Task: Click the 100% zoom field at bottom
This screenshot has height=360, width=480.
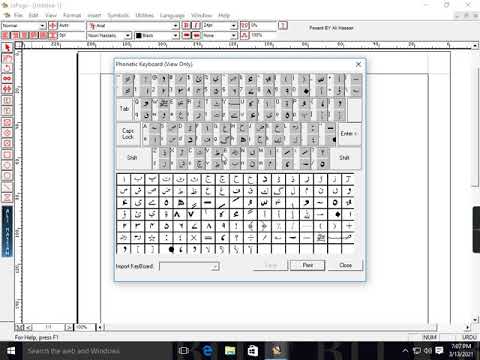Action: tap(85, 327)
